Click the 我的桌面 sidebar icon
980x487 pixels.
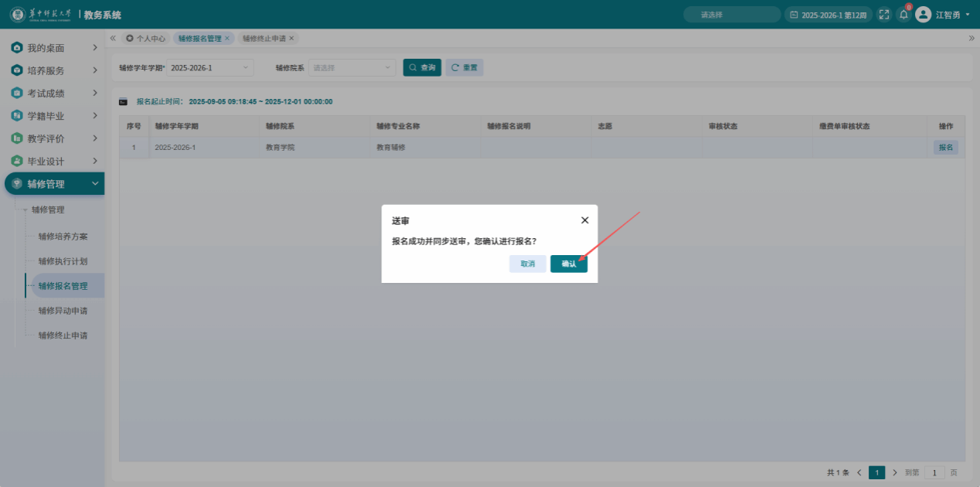tap(16, 48)
